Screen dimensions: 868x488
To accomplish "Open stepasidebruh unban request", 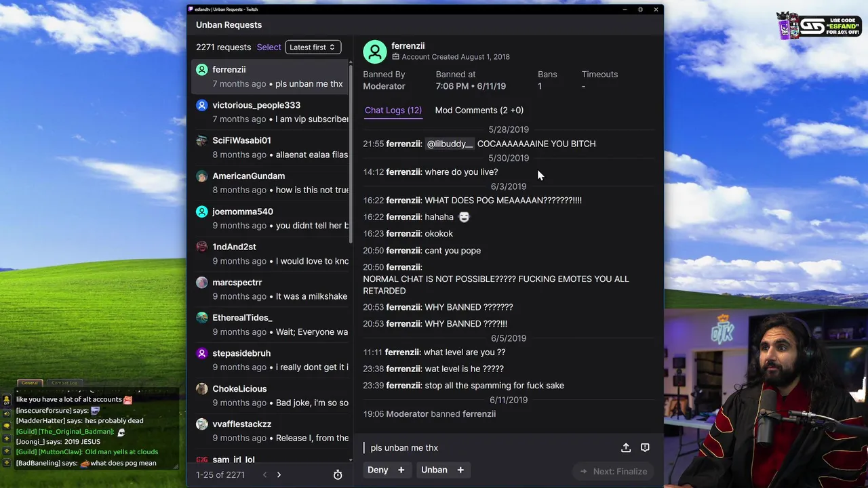I will [x=270, y=360].
